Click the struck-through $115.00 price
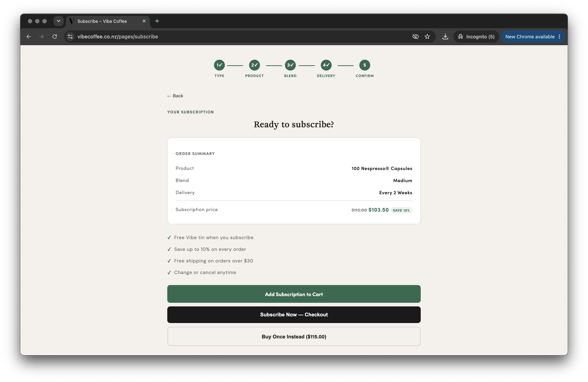 click(x=359, y=210)
